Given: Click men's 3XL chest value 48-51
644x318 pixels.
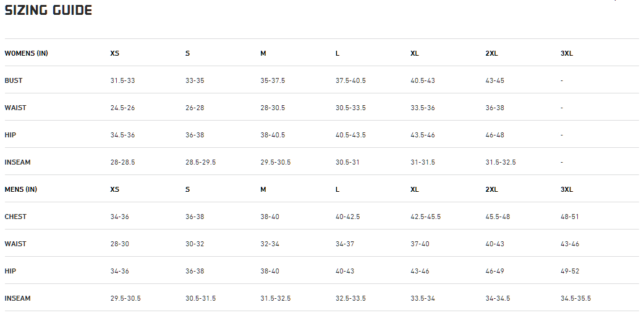Looking at the screenshot, I should click(570, 217).
